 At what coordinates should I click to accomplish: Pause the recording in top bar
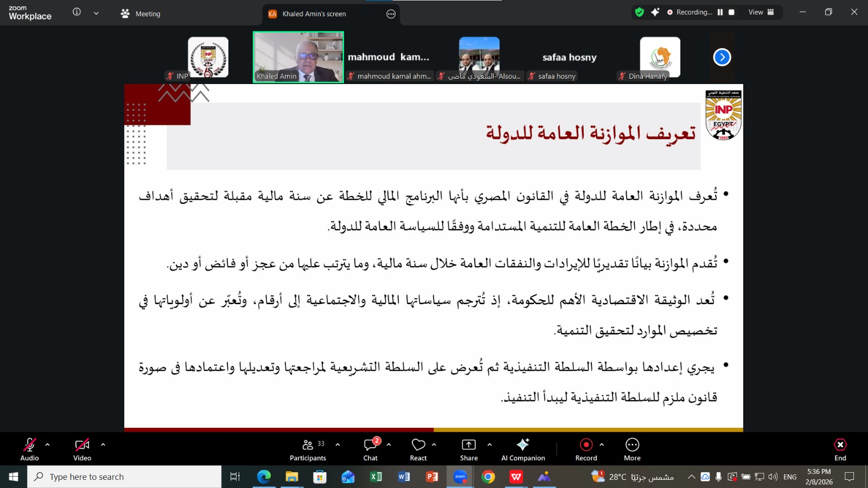pos(720,12)
